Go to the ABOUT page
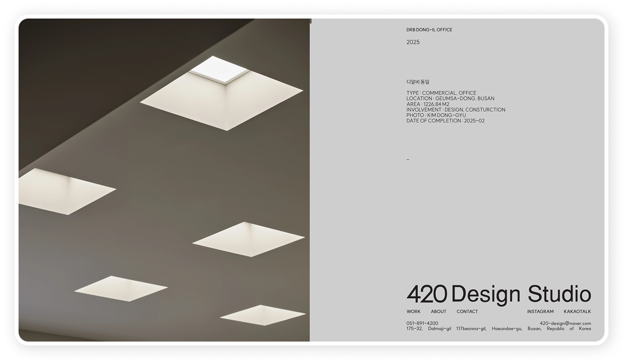The height and width of the screenshot is (364, 627). click(x=439, y=311)
